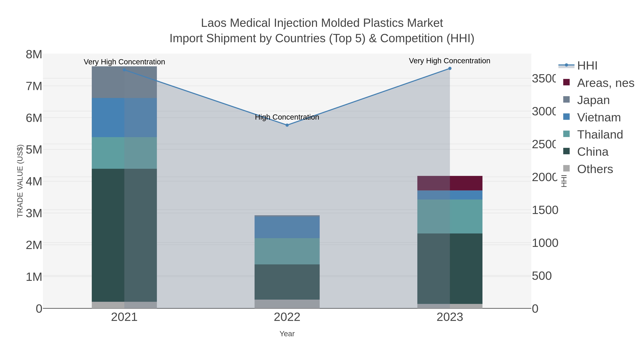Select the 2023 HHI data point
This screenshot has width=644, height=362.
[x=450, y=68]
